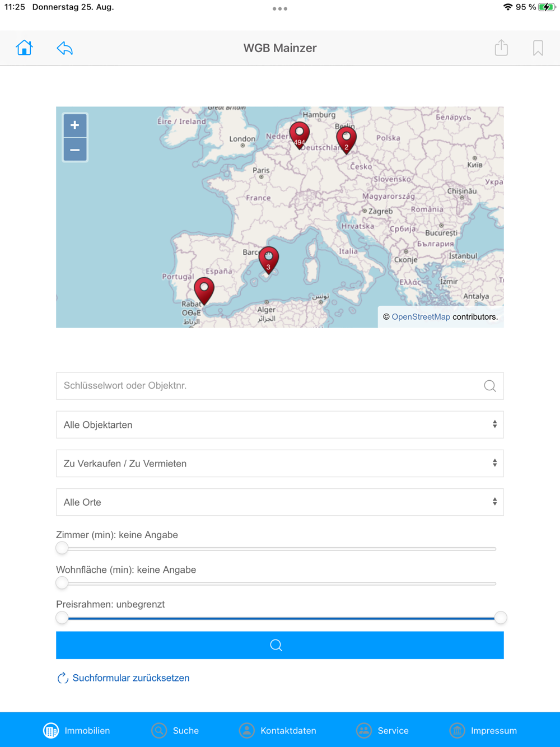
Task: Click the 'Preisrahmen: unbegrenzt' label
Action: (110, 604)
